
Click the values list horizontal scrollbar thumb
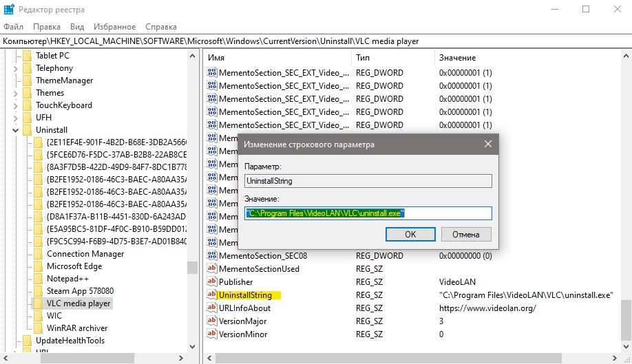pyautogui.click(x=388, y=358)
